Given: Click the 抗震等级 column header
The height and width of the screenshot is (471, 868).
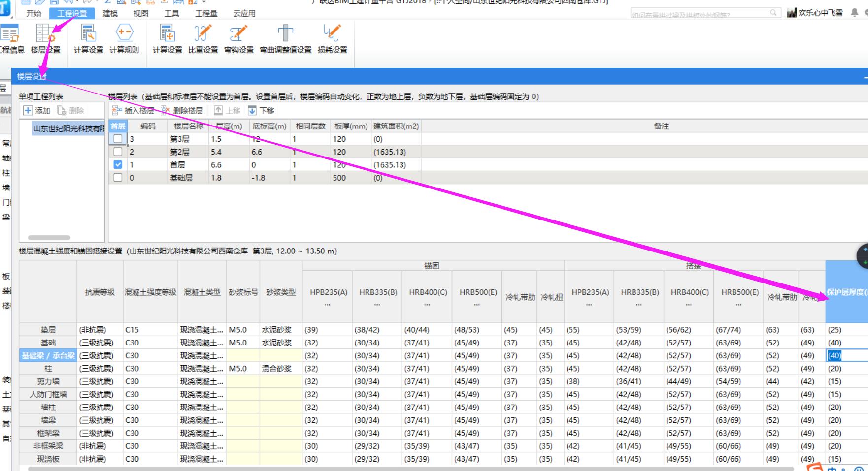Looking at the screenshot, I should point(100,292).
